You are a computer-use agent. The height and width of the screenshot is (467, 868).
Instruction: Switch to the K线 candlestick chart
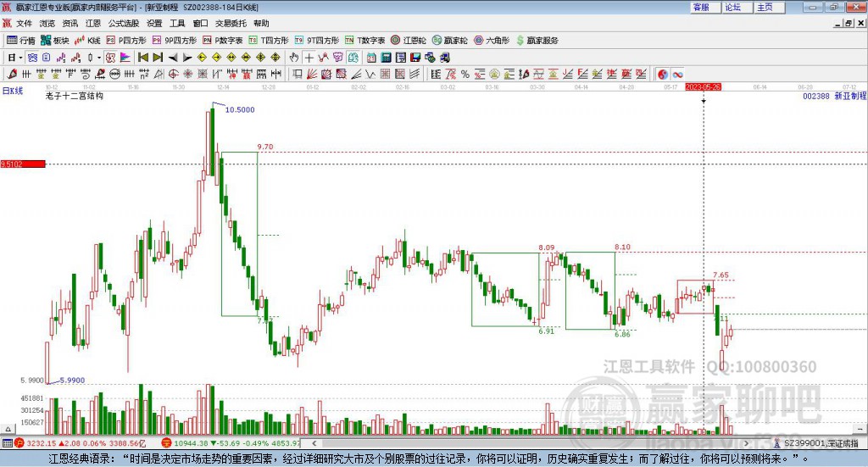point(87,41)
